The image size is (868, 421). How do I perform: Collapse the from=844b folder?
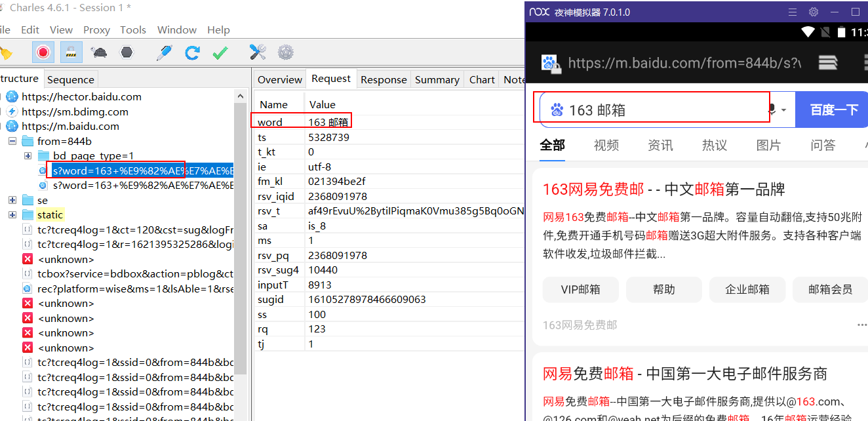[12, 141]
